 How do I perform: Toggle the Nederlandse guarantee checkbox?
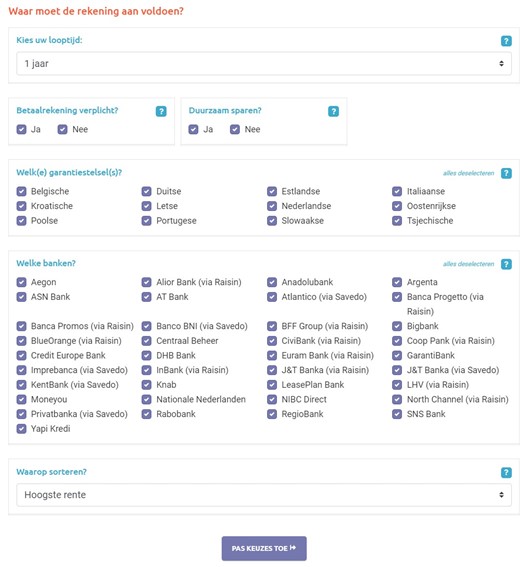pos(272,206)
